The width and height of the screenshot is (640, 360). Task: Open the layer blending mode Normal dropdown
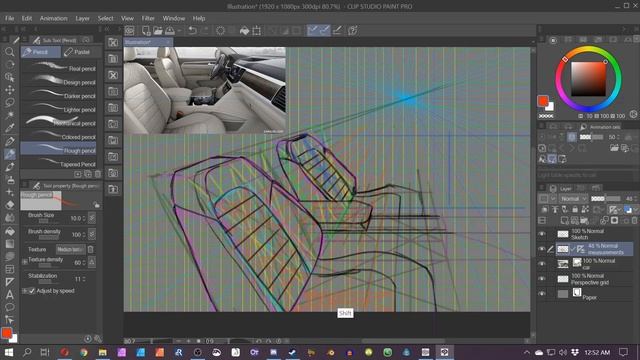(x=573, y=199)
